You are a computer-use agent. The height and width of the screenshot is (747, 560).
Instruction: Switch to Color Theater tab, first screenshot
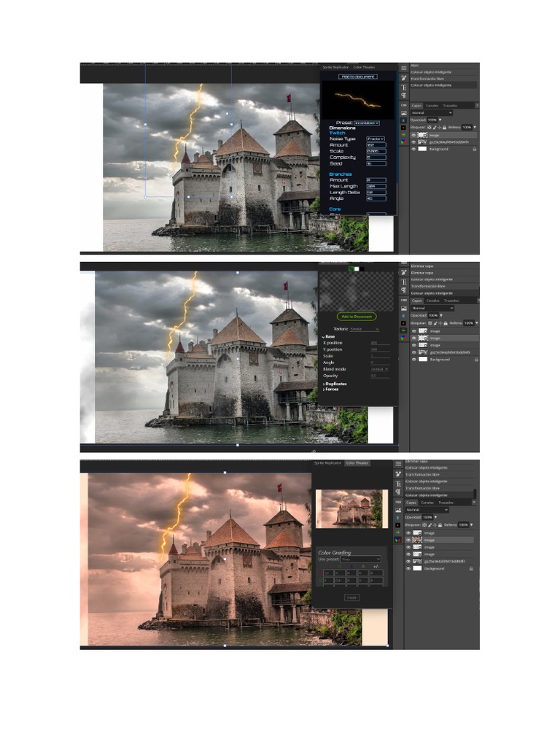click(364, 67)
